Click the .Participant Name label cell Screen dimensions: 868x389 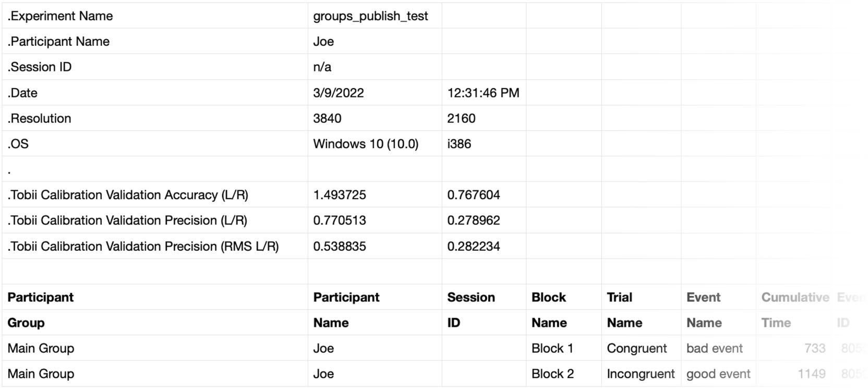[58, 42]
